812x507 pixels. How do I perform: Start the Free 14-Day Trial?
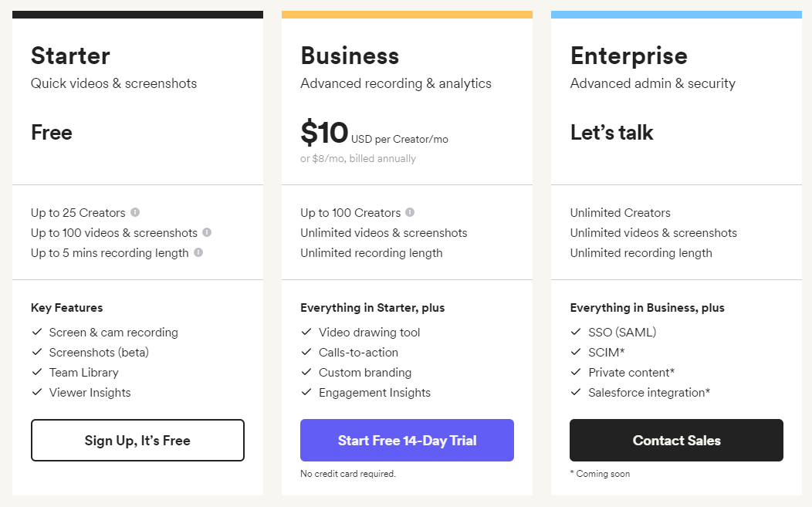click(407, 440)
